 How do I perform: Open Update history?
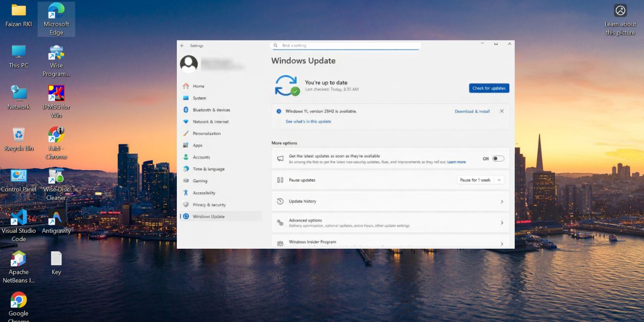pos(390,201)
